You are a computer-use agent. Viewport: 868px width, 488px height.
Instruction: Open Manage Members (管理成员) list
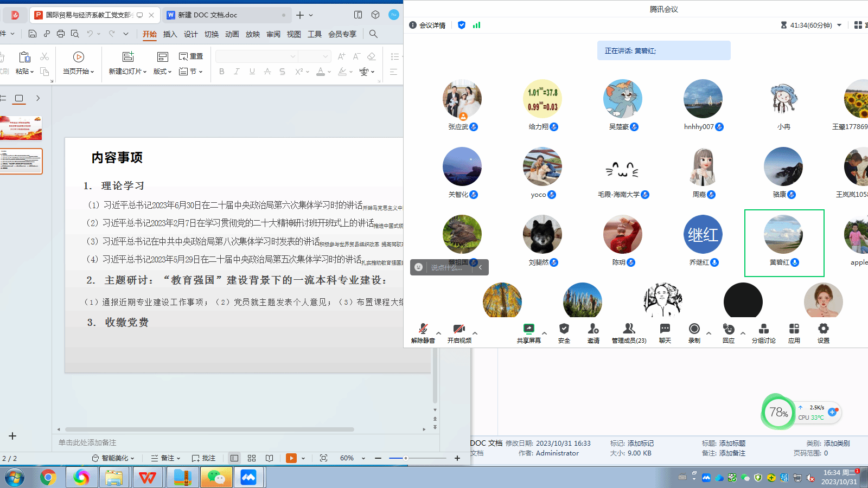tap(629, 329)
